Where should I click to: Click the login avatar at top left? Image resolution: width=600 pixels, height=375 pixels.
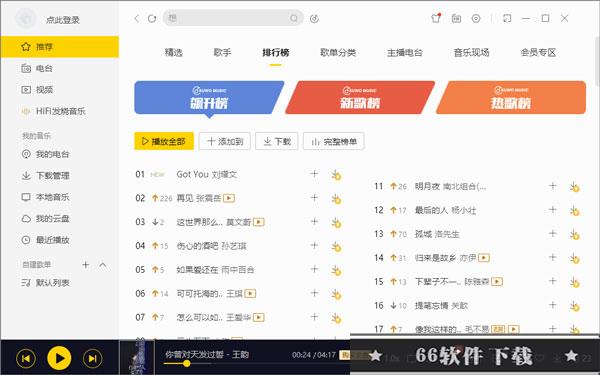coord(26,18)
